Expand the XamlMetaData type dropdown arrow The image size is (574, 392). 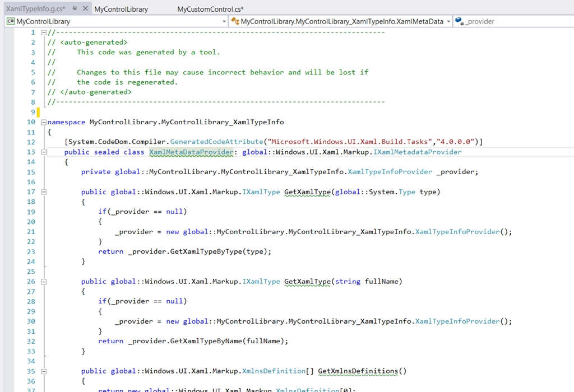tap(448, 21)
